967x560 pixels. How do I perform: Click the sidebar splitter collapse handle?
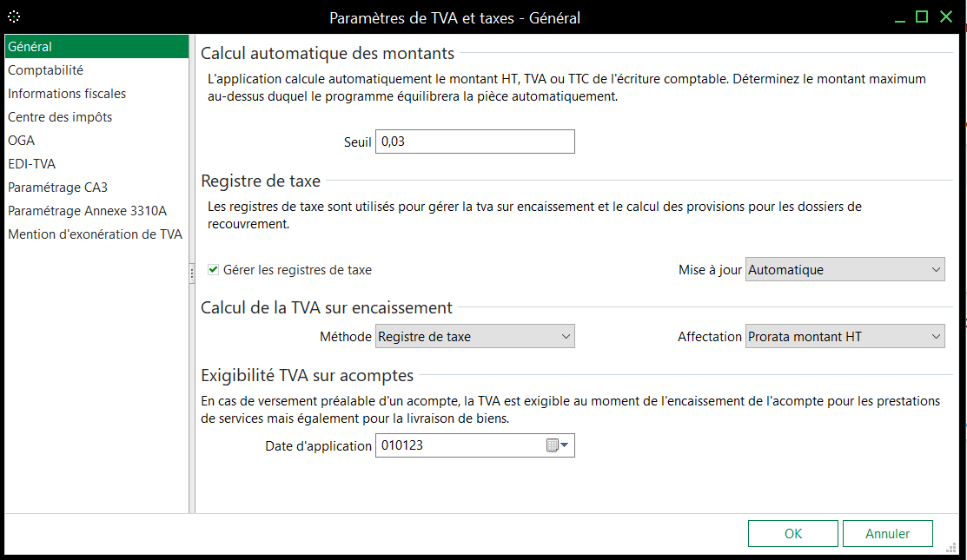tap(192, 273)
